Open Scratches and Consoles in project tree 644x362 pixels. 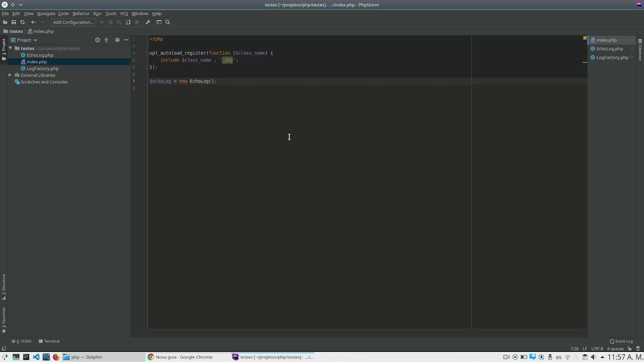tap(44, 82)
